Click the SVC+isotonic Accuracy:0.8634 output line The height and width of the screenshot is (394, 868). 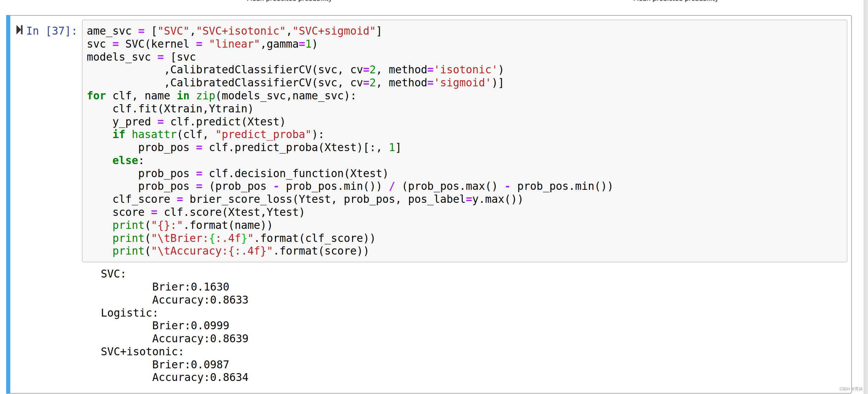pos(200,377)
